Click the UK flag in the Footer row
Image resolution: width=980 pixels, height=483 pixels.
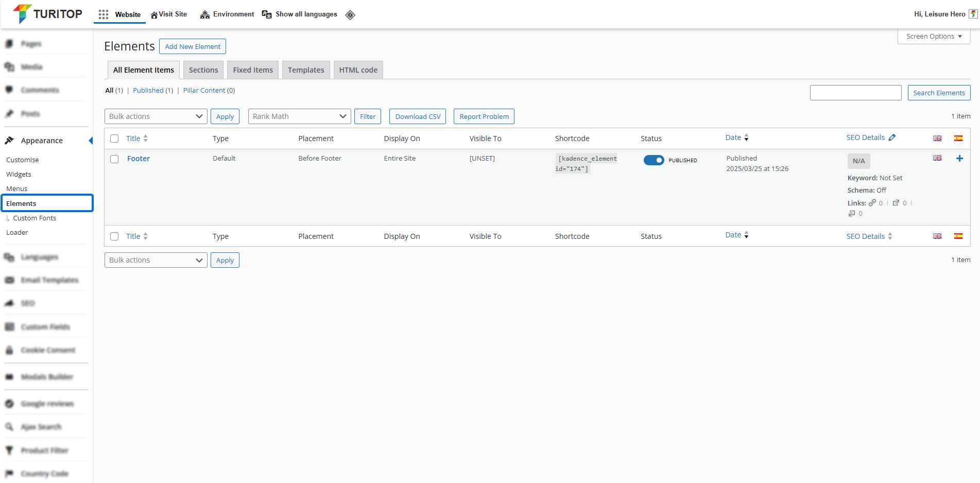coord(937,158)
